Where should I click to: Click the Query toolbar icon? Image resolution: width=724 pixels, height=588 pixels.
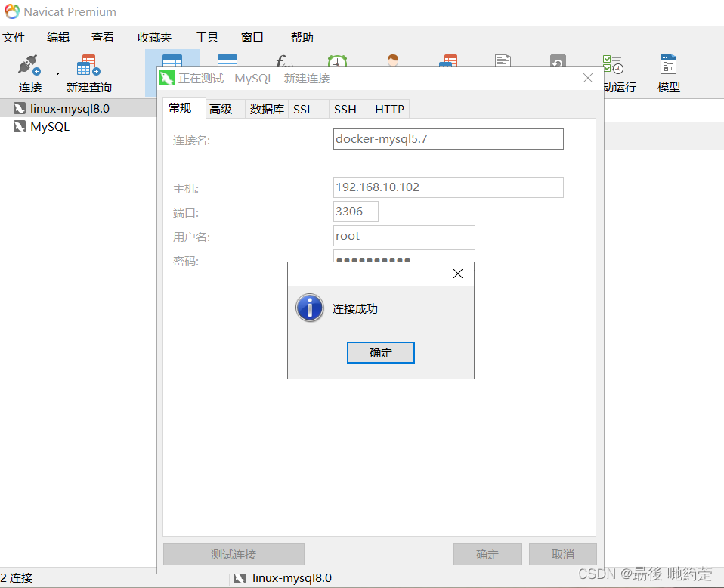448,60
